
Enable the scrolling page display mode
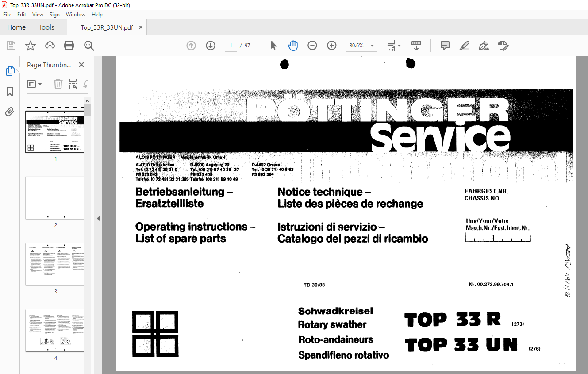click(x=416, y=46)
